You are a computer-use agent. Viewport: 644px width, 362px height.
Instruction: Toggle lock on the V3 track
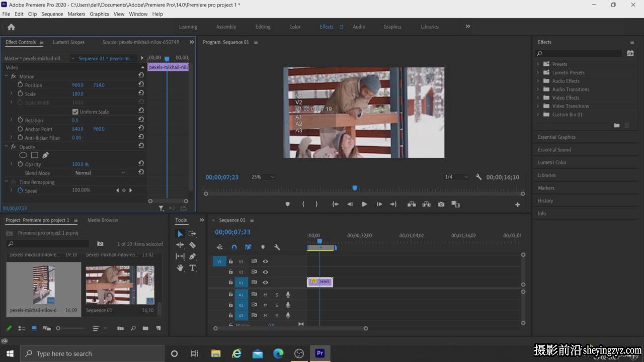pyautogui.click(x=230, y=261)
